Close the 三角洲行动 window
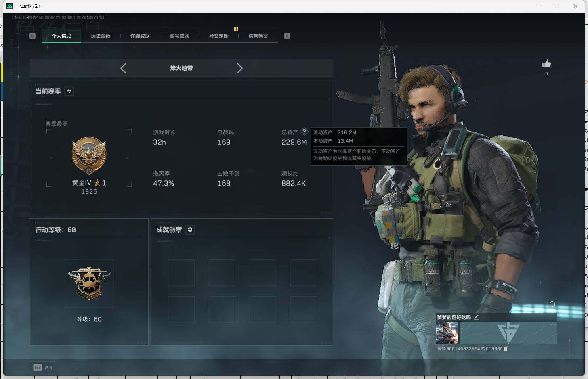The width and height of the screenshot is (588, 379). coord(575,6)
